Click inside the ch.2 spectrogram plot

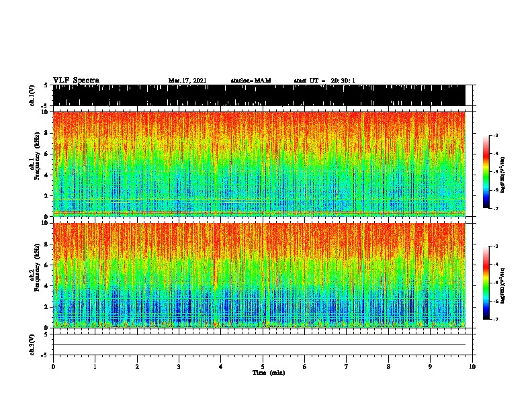(x=259, y=275)
